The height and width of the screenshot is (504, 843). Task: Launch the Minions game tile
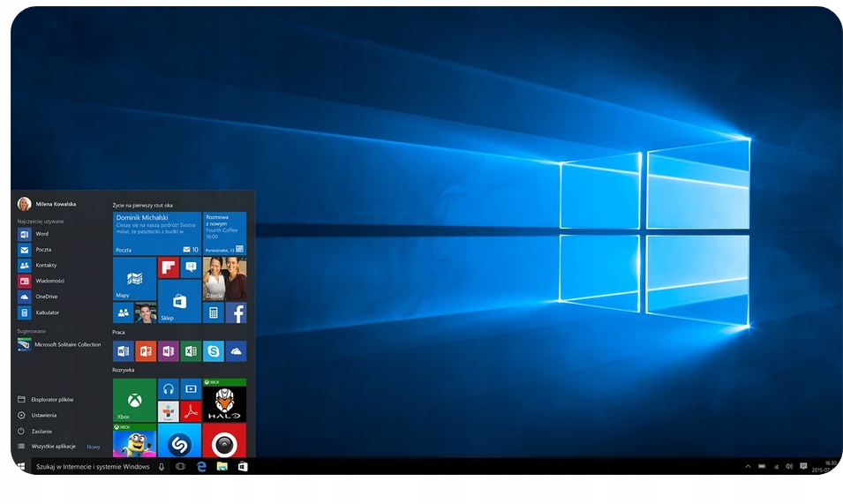(134, 440)
